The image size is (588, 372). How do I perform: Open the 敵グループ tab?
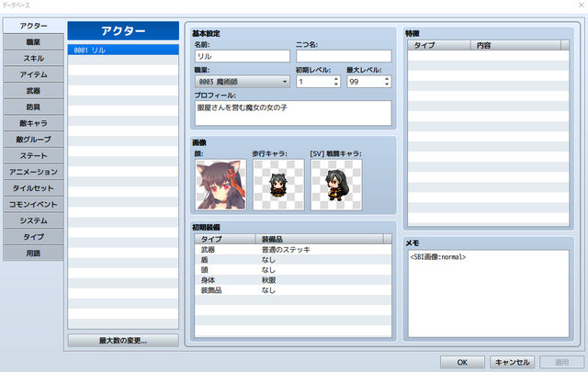[33, 139]
